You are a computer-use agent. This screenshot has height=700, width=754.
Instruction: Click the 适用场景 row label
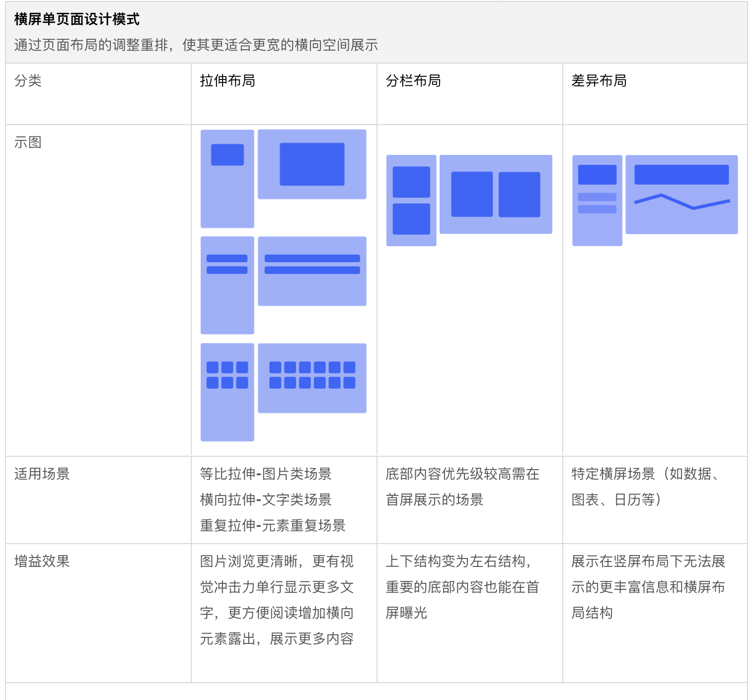pos(42,474)
